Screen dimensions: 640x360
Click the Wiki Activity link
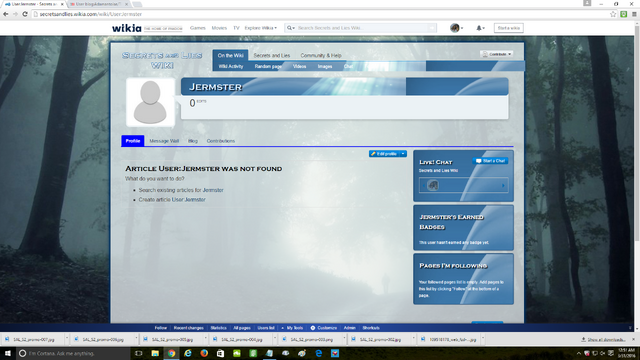(231, 66)
